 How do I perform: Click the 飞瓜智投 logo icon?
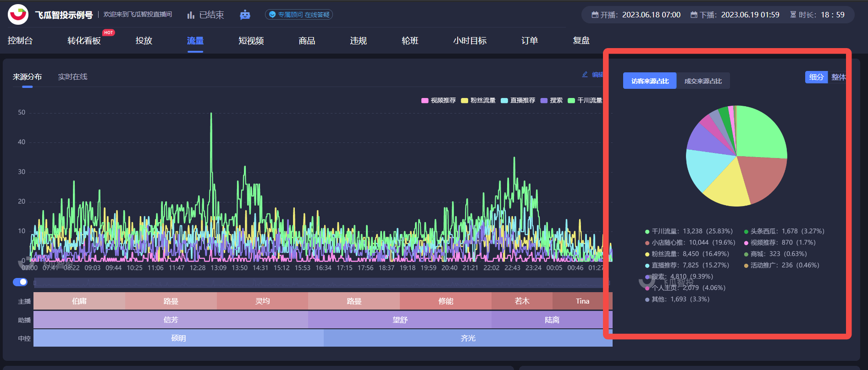(18, 15)
